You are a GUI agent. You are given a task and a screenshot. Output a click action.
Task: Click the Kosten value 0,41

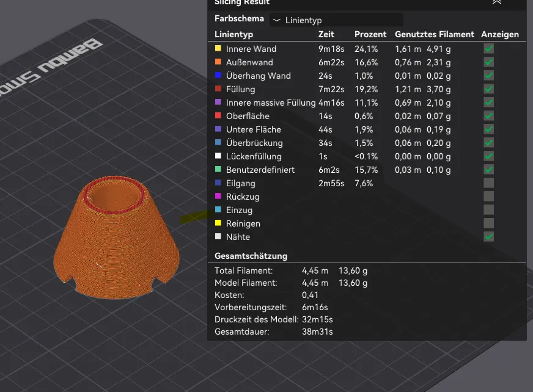(x=310, y=295)
